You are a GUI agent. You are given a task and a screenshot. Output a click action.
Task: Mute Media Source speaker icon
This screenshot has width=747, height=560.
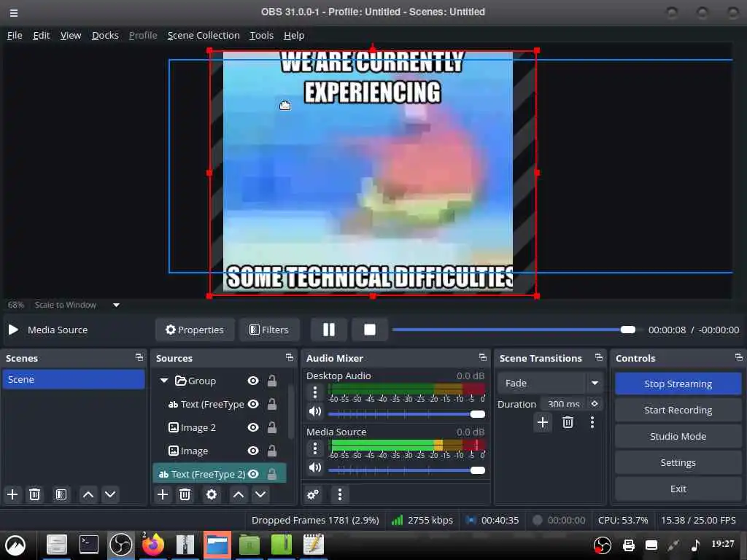[315, 467]
